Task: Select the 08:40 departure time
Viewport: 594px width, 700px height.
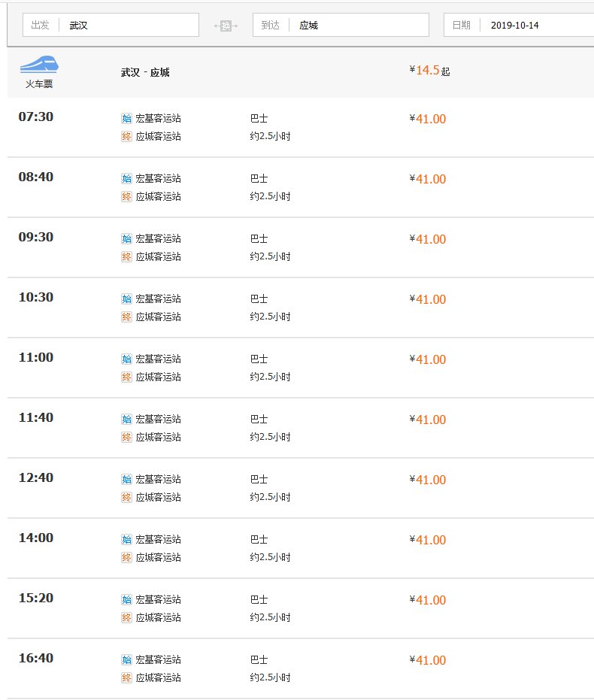Action: click(35, 177)
